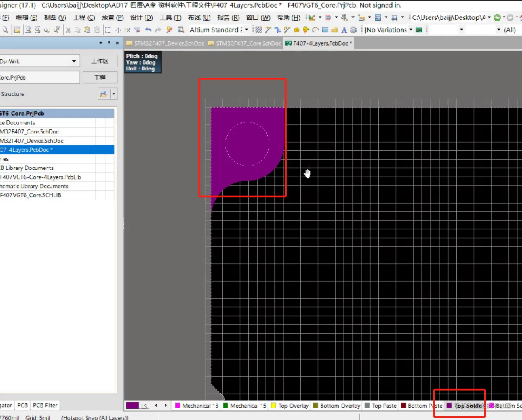Choose the Differential Pair Routing tool
The width and height of the screenshot is (522, 420).
pyautogui.click(x=287, y=30)
